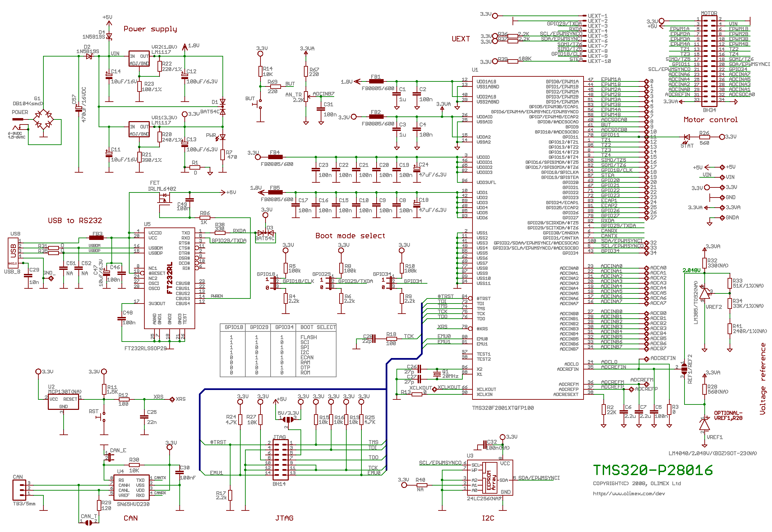772x532 pixels.
Task: Click the '2.048V' net label
Action: pyautogui.click(x=692, y=270)
